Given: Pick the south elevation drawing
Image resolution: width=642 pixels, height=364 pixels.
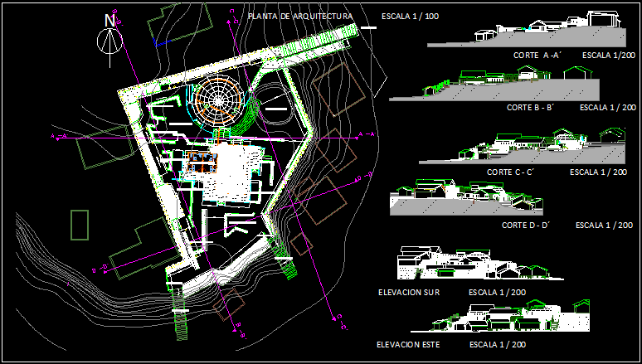Looking at the screenshot, I should 481,264.
